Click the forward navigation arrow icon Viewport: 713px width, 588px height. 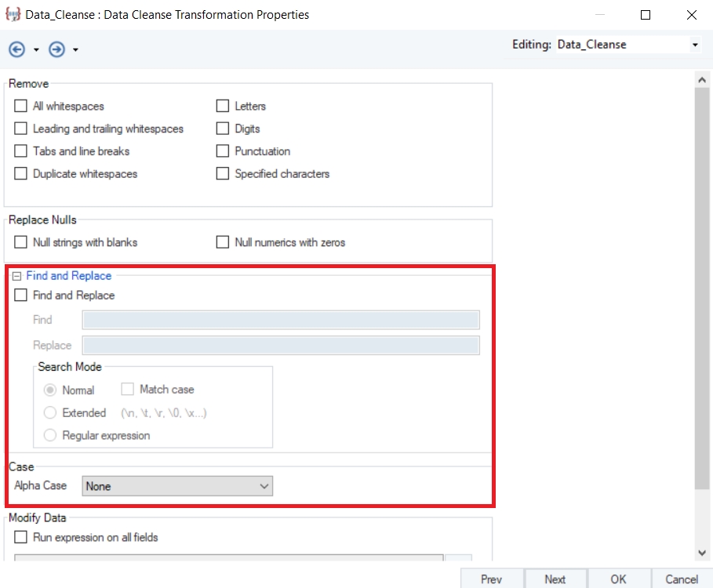click(x=56, y=49)
